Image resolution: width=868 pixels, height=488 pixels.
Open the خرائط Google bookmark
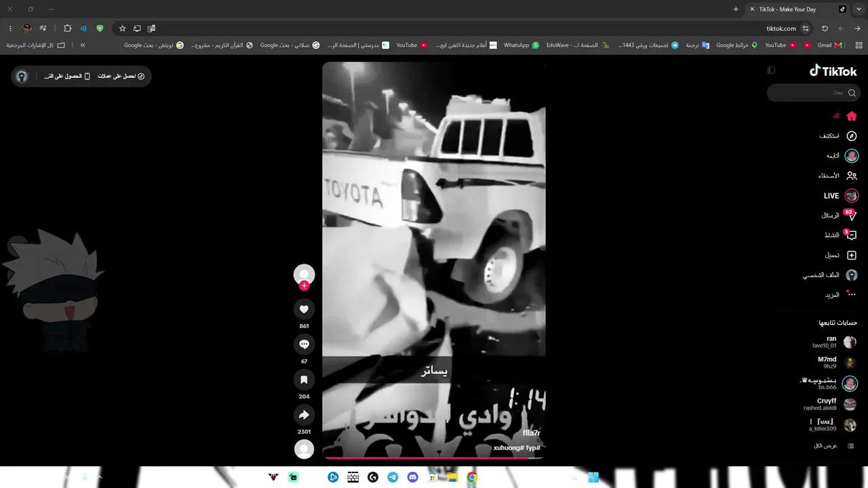(737, 45)
